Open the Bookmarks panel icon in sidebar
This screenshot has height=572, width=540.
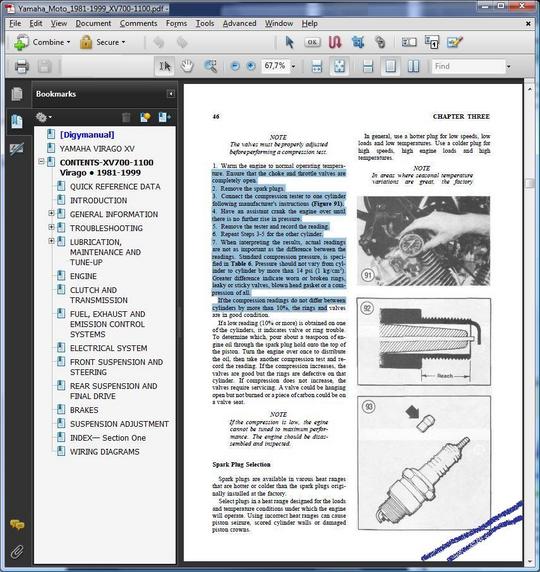click(17, 121)
